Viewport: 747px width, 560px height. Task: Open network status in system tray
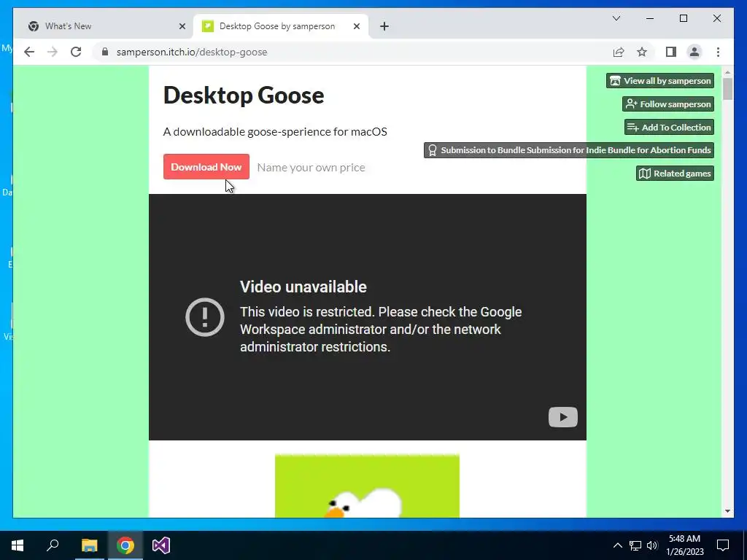(x=635, y=545)
